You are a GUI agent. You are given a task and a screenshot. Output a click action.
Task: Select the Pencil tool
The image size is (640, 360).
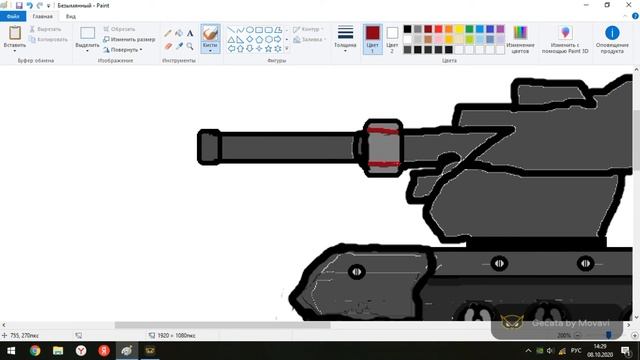tap(168, 33)
